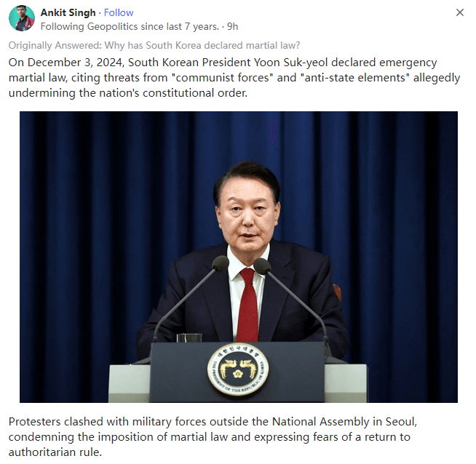Click the 9h timestamp
This screenshot has height=464, width=476.
[232, 26]
